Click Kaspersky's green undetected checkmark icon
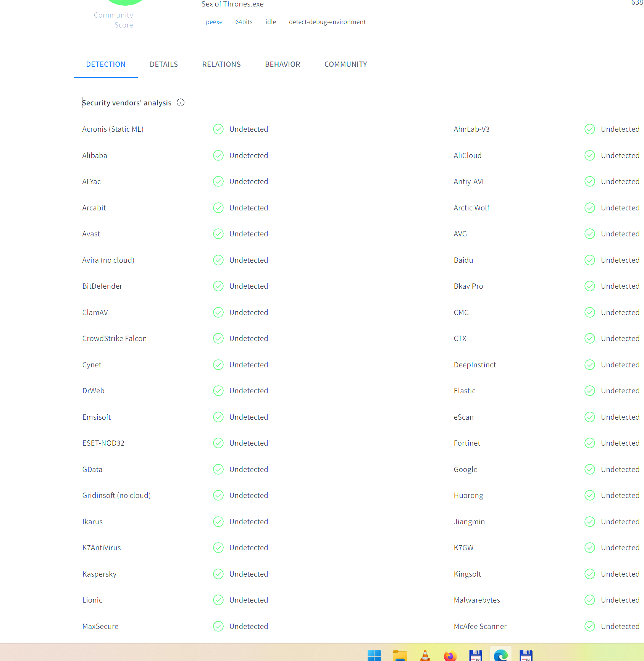 click(218, 574)
